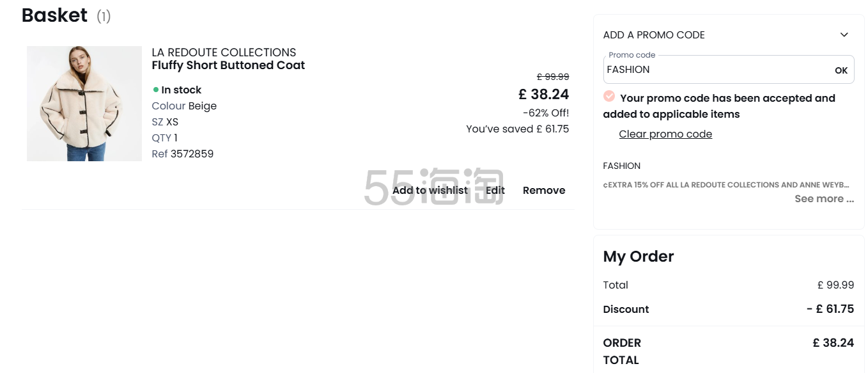Viewport: 868px width, 373px height.
Task: Clear the applied promo code
Action: (665, 134)
